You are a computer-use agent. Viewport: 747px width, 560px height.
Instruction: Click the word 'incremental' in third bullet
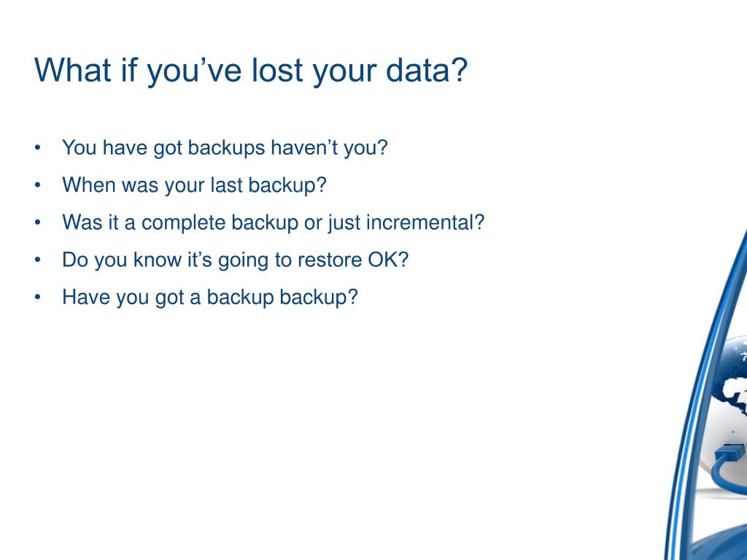tap(419, 222)
